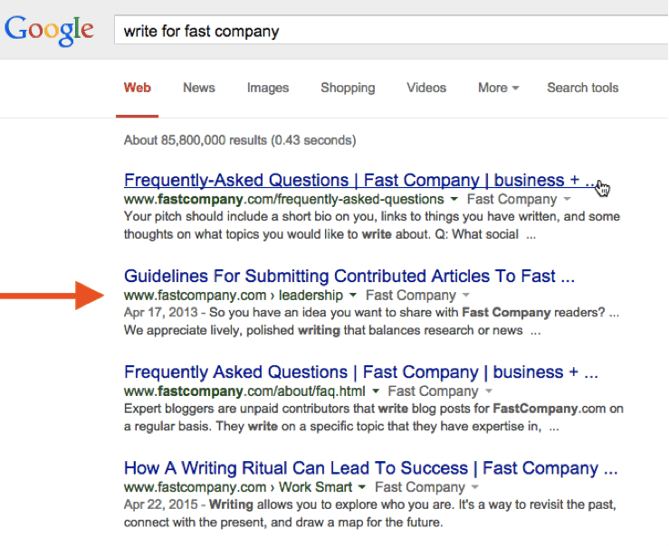Image resolution: width=669 pixels, height=546 pixels.
Task: Expand green arrow after about/faq.html URL
Action: pyautogui.click(x=375, y=392)
